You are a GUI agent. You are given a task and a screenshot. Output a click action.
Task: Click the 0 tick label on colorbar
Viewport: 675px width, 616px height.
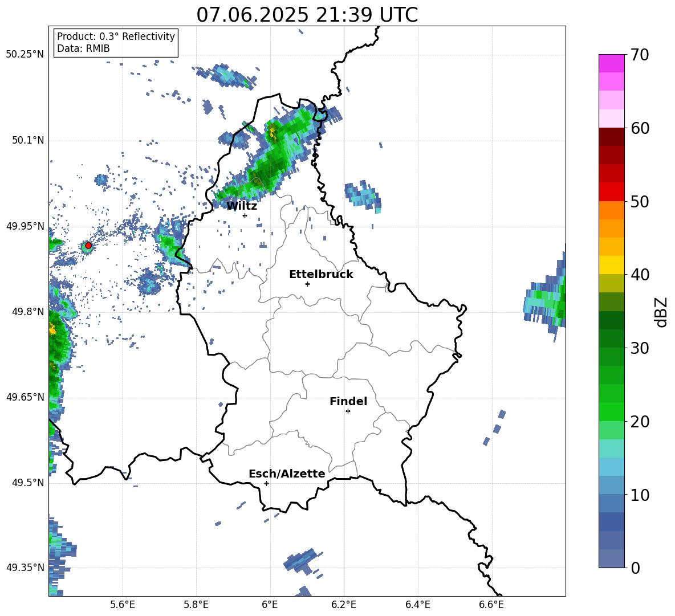(635, 568)
